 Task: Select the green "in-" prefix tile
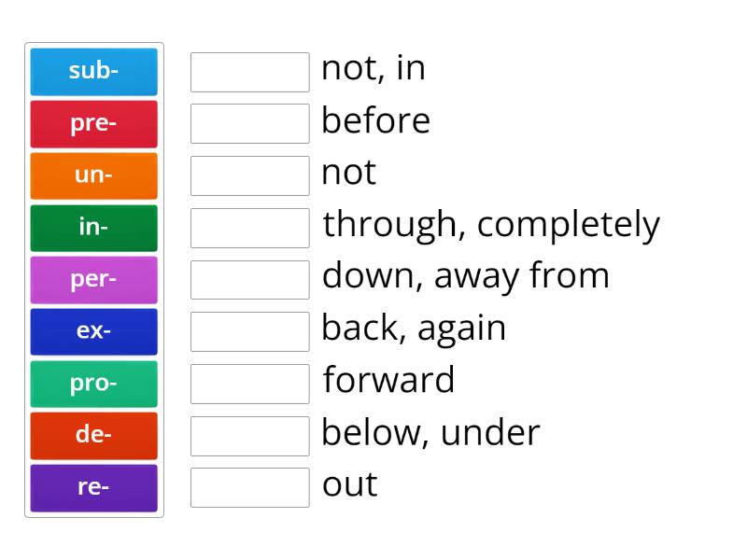[x=93, y=229]
